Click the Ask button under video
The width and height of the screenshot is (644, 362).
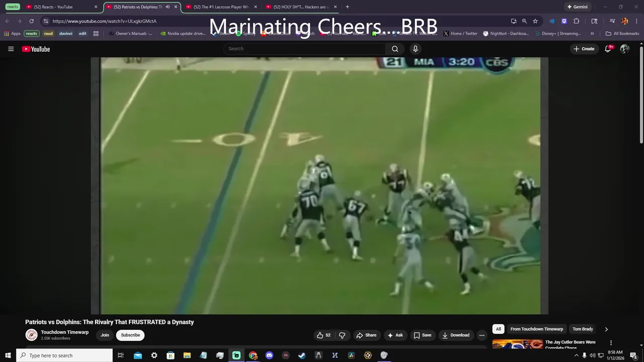[395, 335]
